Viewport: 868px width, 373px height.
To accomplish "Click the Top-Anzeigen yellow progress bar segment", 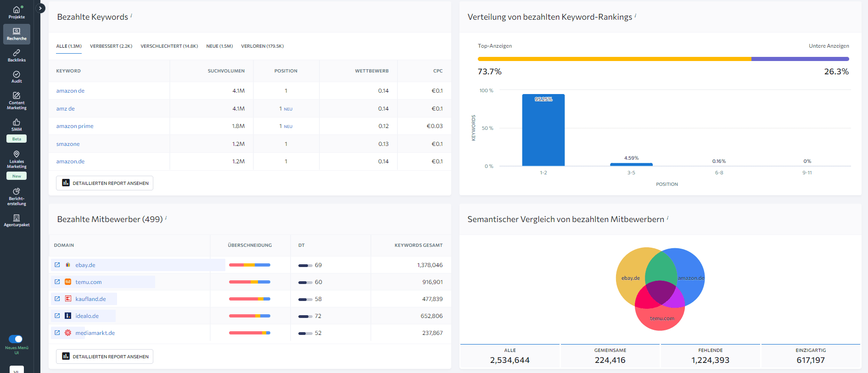I will [x=614, y=59].
